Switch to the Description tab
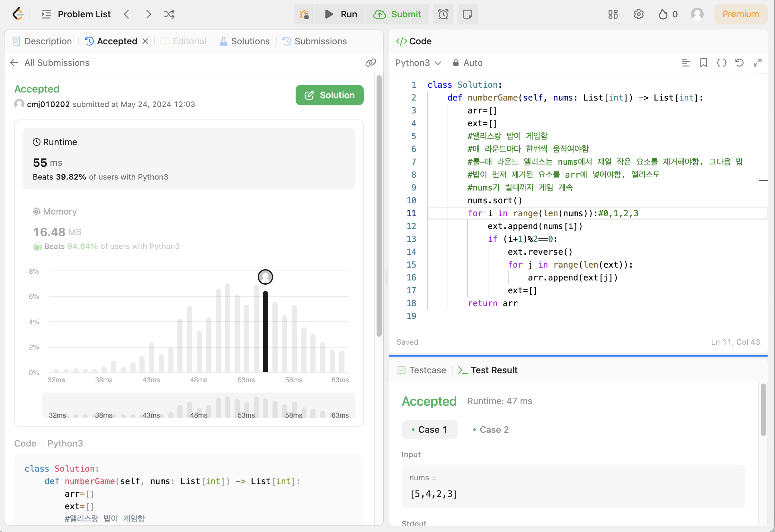This screenshot has height=532, width=775. click(42, 41)
